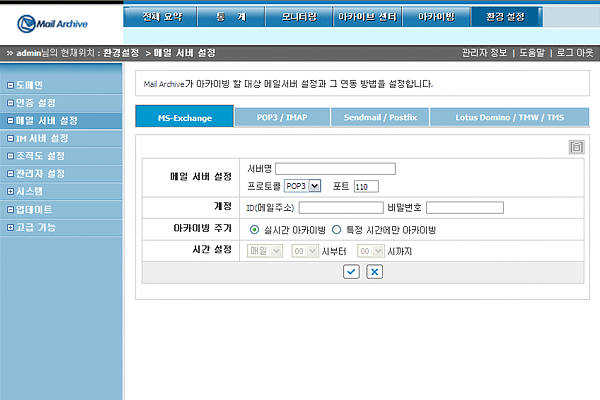Image resolution: width=600 pixels, height=400 pixels.
Task: Open 관리자 설정 in sidebar
Action: tap(40, 174)
